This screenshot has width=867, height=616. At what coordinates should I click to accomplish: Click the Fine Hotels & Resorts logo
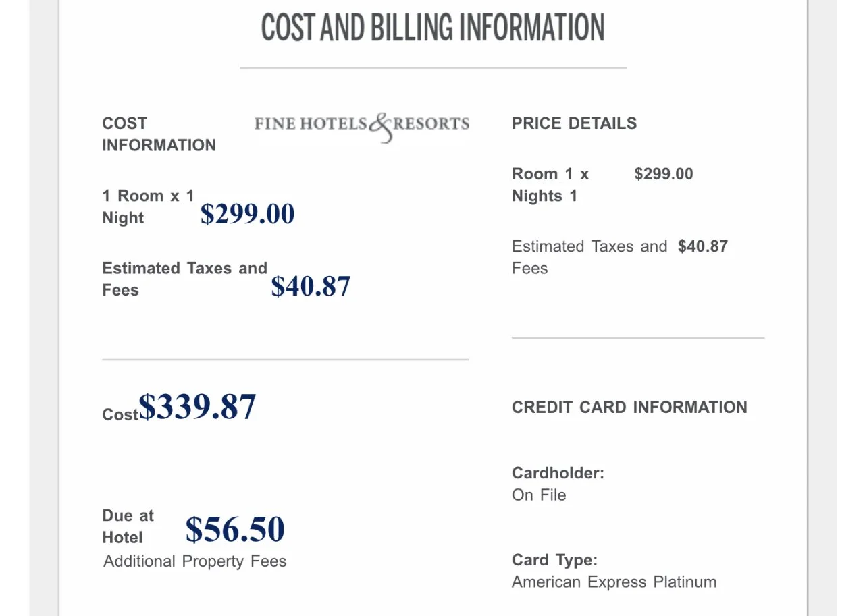(x=362, y=127)
